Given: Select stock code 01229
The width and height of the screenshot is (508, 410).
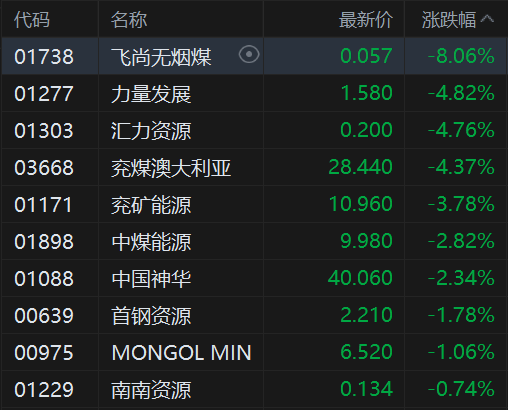Looking at the screenshot, I should pyautogui.click(x=44, y=389).
